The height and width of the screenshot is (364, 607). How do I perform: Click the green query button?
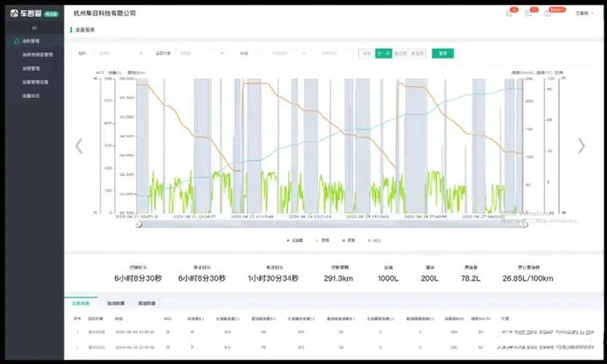click(x=443, y=53)
